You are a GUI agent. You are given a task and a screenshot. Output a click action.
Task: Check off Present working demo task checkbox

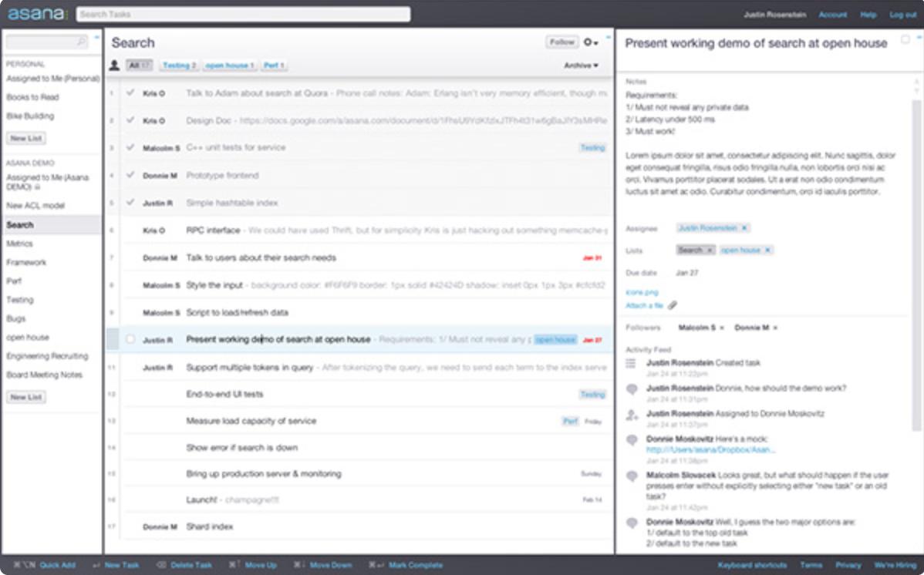(x=130, y=339)
